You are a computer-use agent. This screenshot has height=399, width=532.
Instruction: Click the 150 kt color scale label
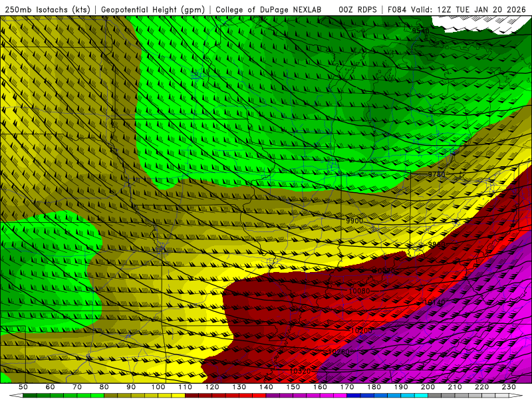pos(293,387)
